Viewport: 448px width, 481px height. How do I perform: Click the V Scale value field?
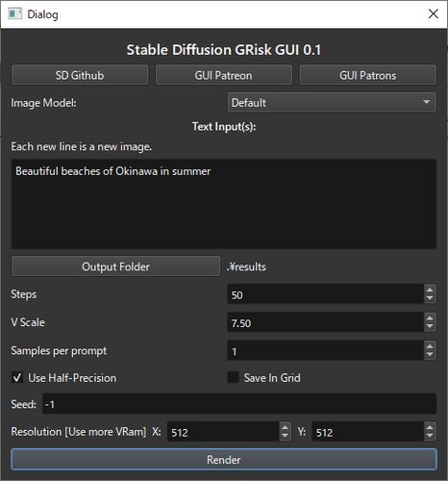[325, 322]
